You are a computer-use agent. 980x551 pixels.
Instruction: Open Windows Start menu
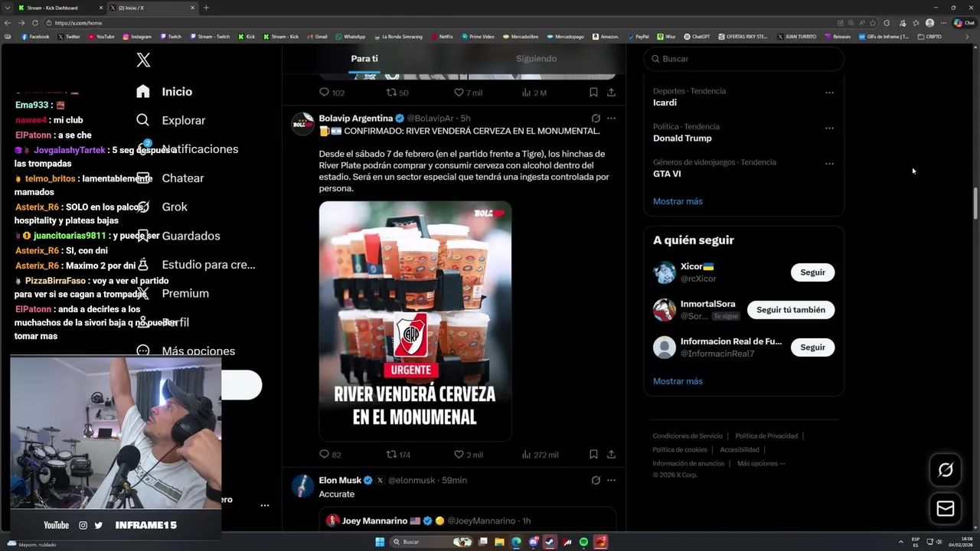[380, 542]
